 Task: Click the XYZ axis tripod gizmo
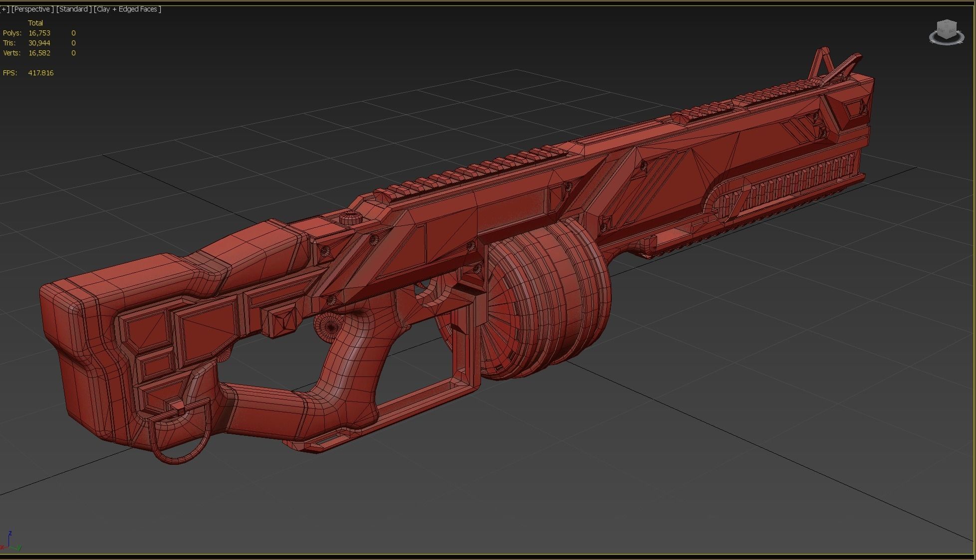(x=10, y=541)
